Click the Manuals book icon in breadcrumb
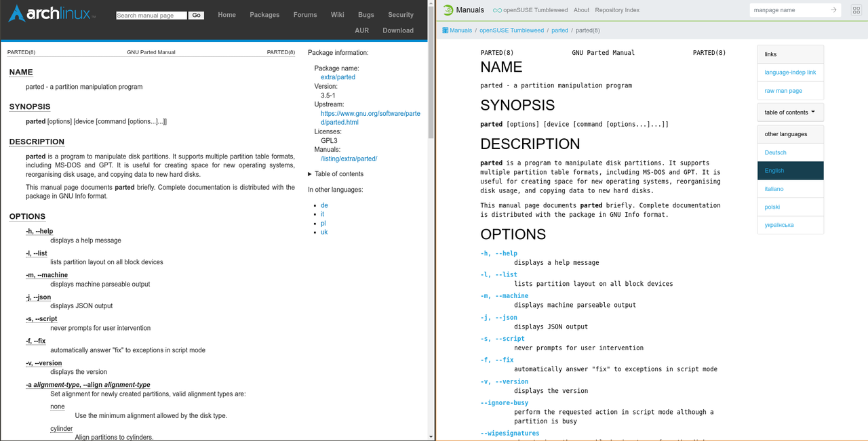The width and height of the screenshot is (868, 441). tap(445, 30)
